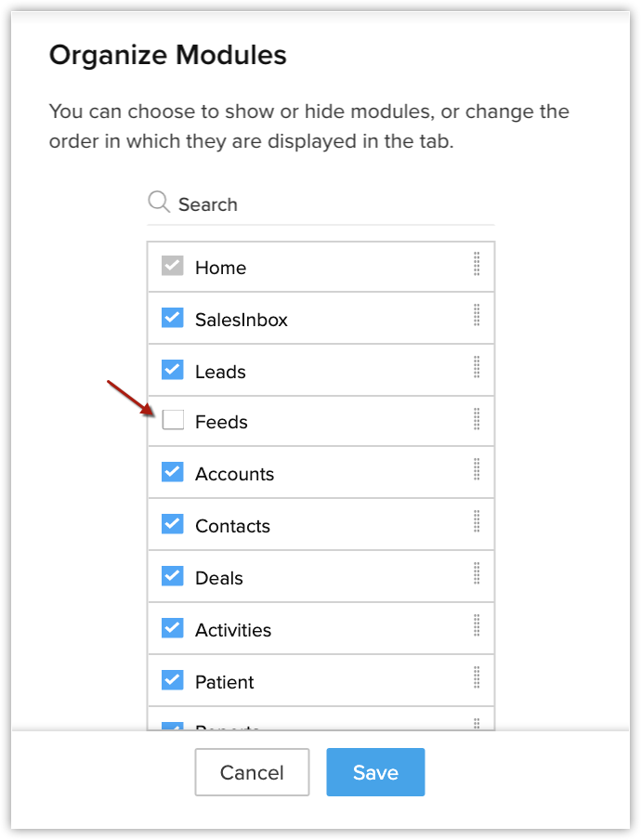Click the Accounts drag handle

coord(477,470)
